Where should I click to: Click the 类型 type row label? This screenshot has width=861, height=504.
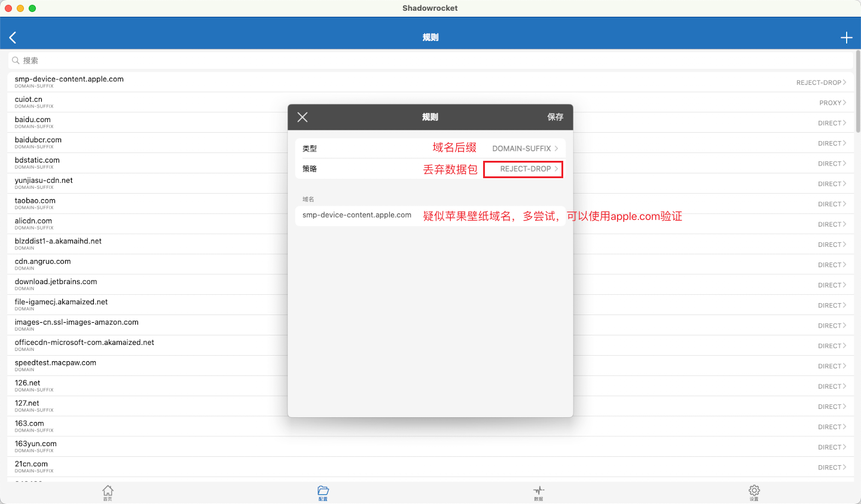[x=310, y=149]
